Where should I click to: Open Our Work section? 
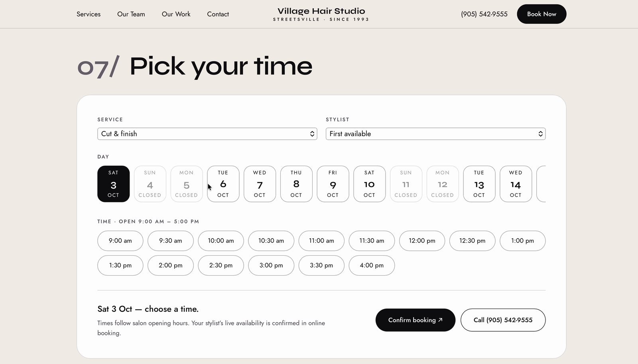click(176, 14)
